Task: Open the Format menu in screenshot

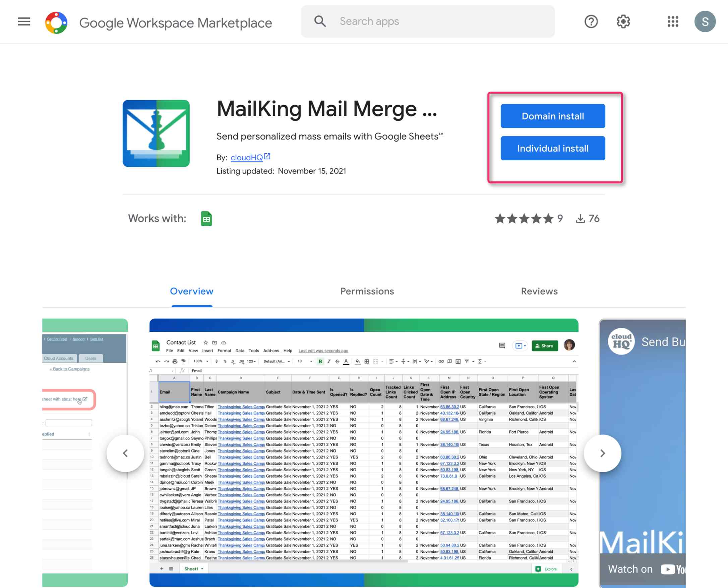Action: click(x=224, y=351)
